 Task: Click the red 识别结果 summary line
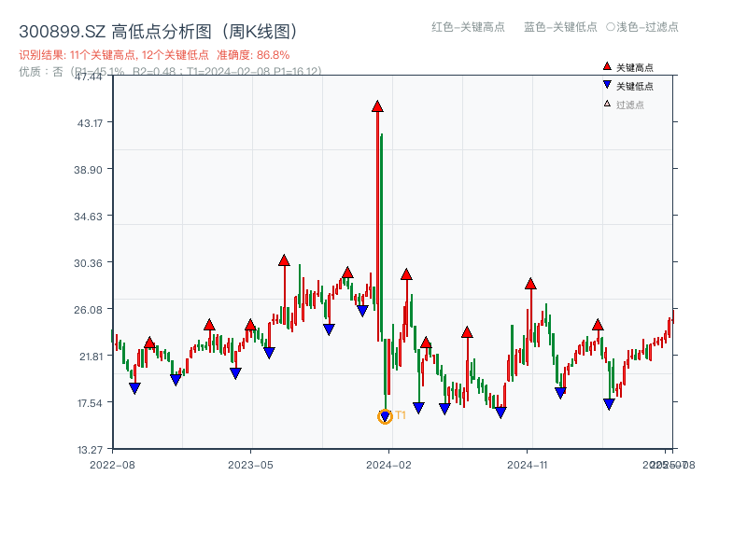[x=154, y=55]
